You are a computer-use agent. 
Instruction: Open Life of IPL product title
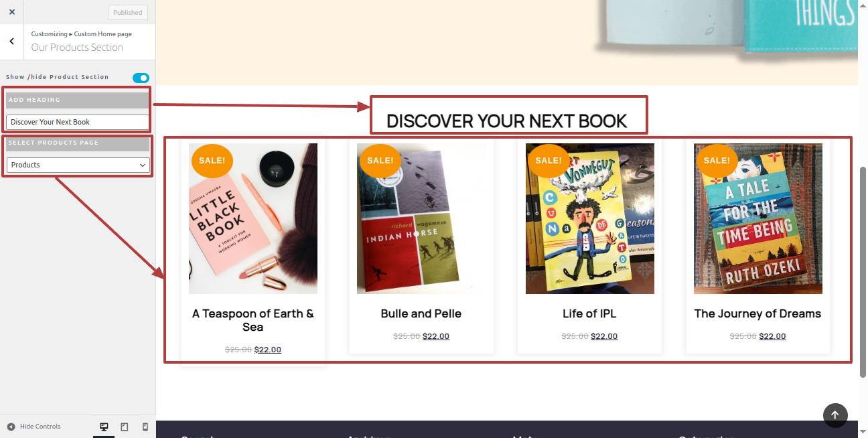tap(589, 313)
